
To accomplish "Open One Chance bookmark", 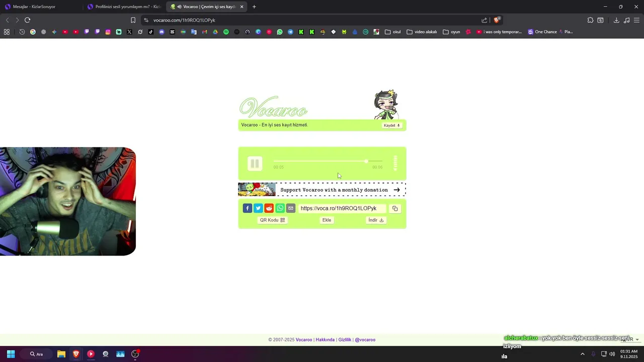I will 542,32.
